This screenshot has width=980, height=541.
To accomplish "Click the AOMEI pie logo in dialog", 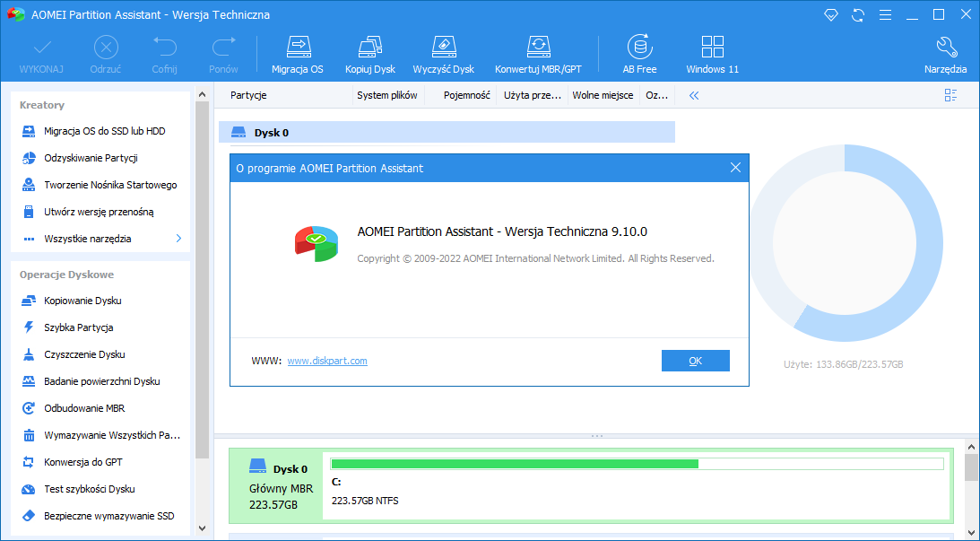I will point(317,244).
